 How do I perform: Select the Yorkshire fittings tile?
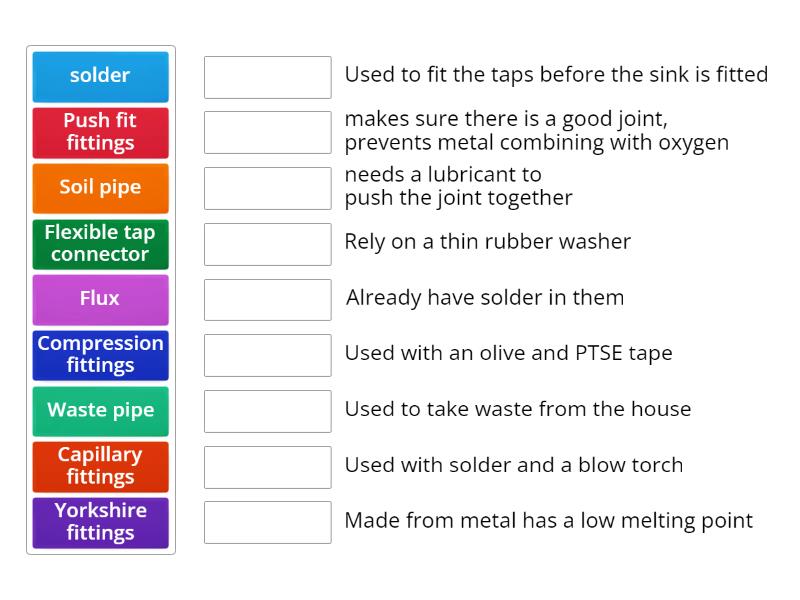point(100,522)
